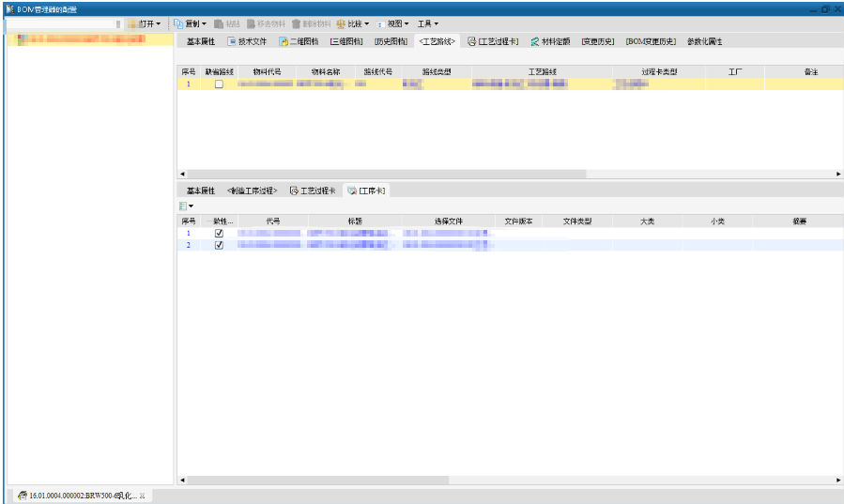
Task: Click the [工艺过程卡] tab icon
Action: pyautogui.click(x=471, y=42)
